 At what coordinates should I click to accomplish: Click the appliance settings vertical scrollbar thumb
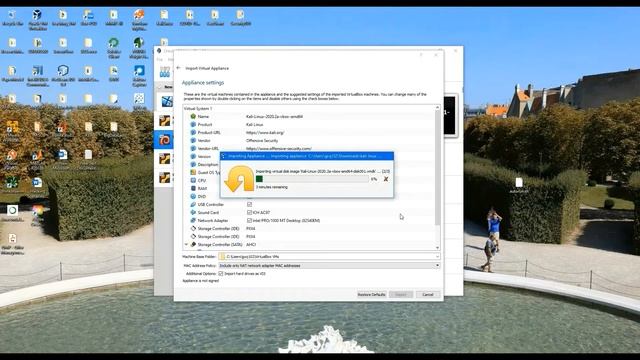438,167
